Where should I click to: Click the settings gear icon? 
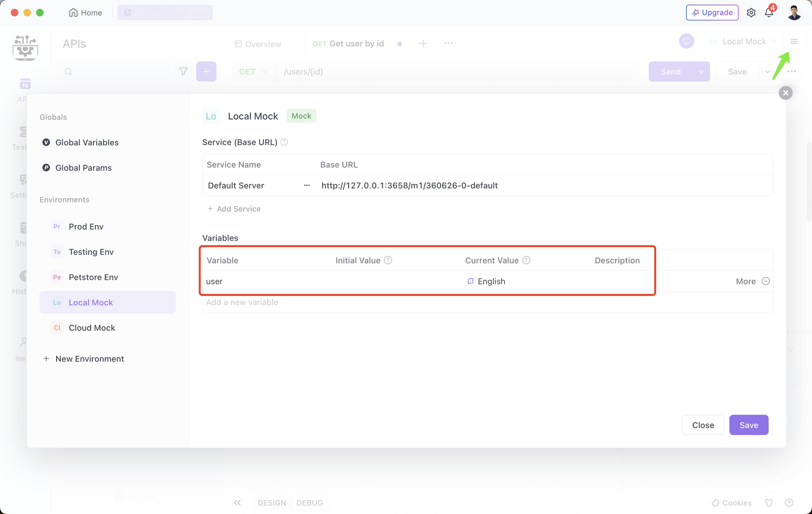tap(752, 13)
